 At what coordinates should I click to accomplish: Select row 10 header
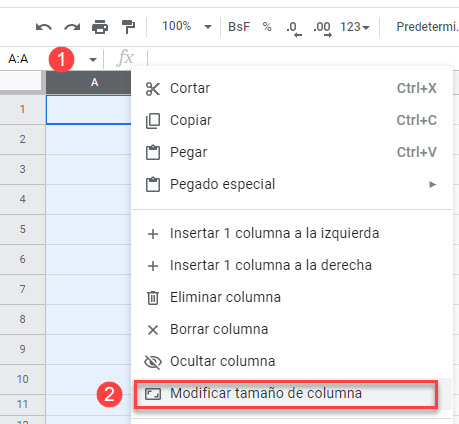(x=22, y=379)
